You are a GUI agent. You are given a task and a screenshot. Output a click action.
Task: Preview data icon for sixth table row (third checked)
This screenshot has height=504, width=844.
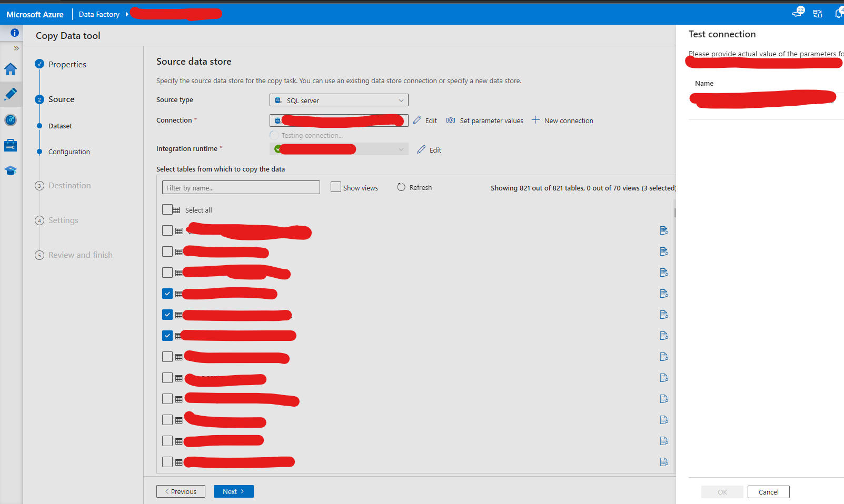click(664, 336)
